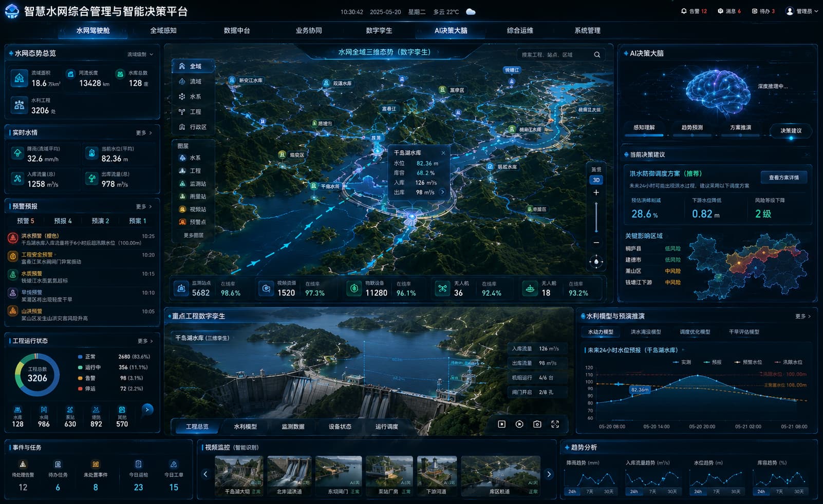Open the 消息 messages icon
This screenshot has height=504, width=823.
pos(720,11)
